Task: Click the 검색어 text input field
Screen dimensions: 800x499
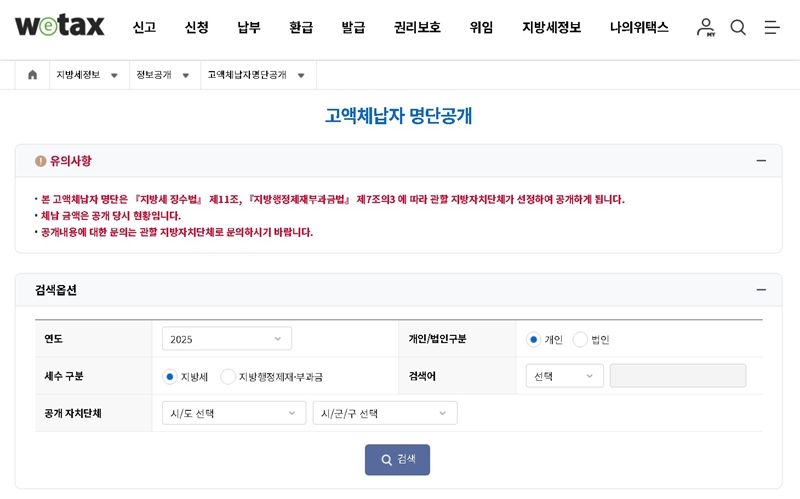Action: tap(677, 376)
